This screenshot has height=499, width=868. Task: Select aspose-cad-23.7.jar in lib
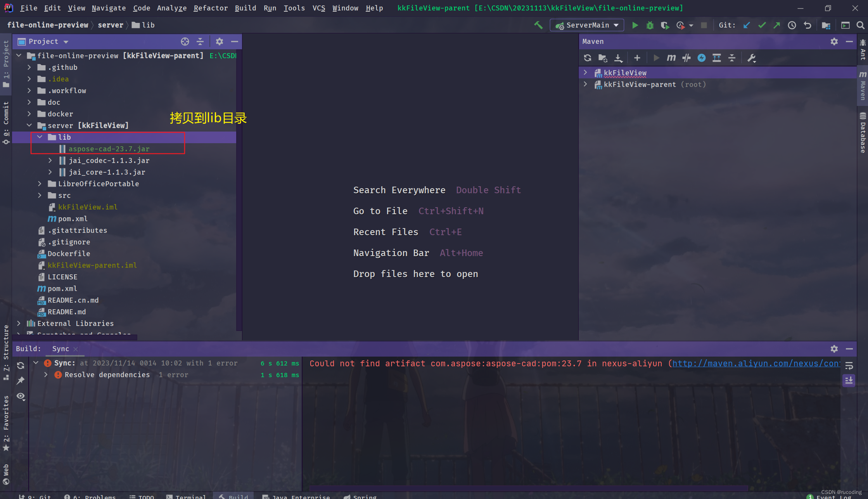pyautogui.click(x=109, y=149)
